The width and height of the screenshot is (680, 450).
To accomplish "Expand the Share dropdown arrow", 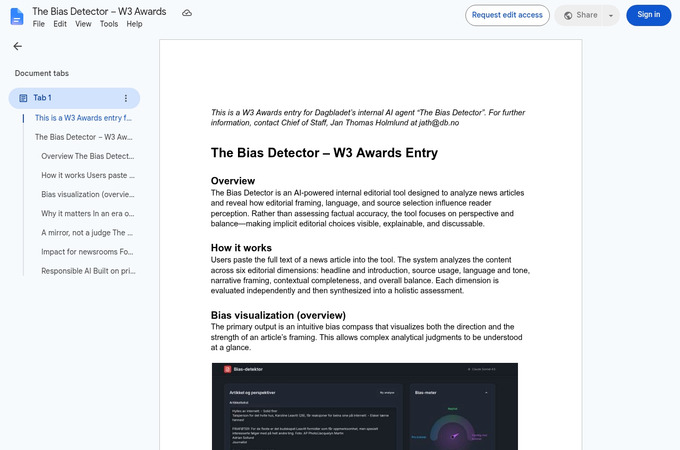I will pos(611,16).
